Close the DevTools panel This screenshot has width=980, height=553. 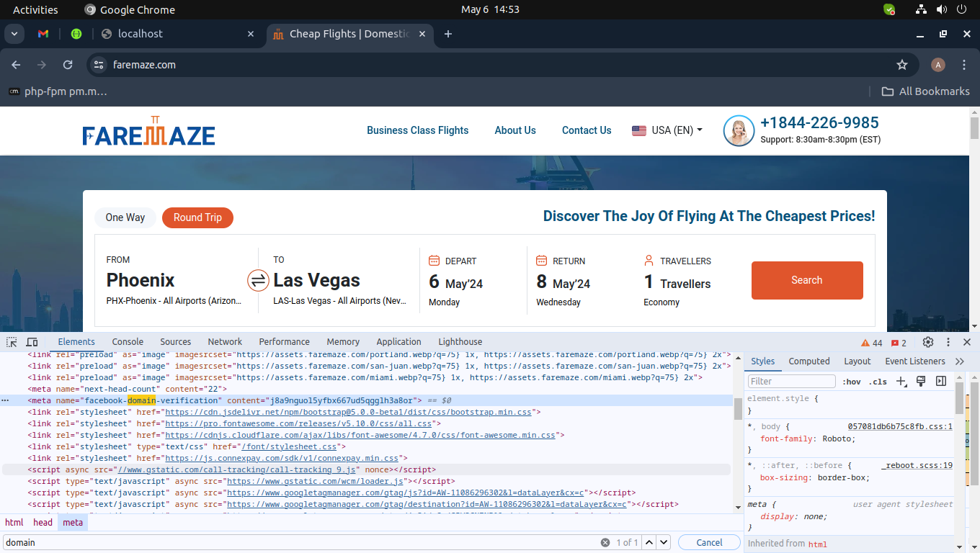[967, 342]
